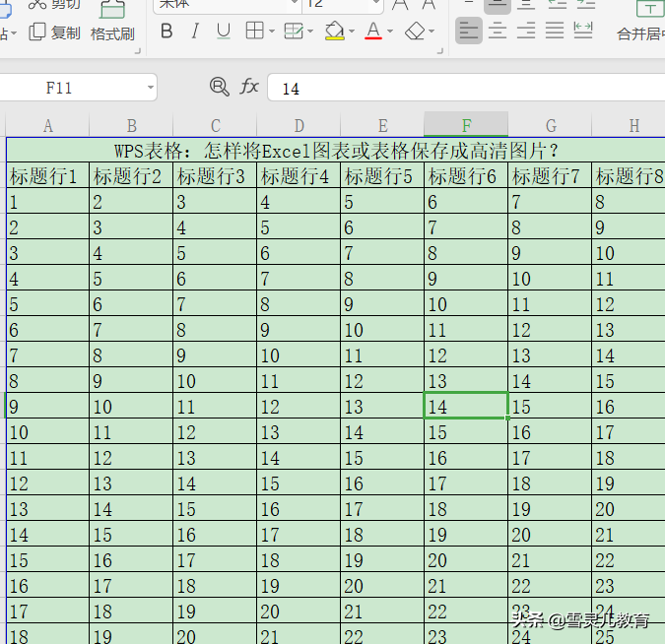Justify text alignment

[555, 31]
